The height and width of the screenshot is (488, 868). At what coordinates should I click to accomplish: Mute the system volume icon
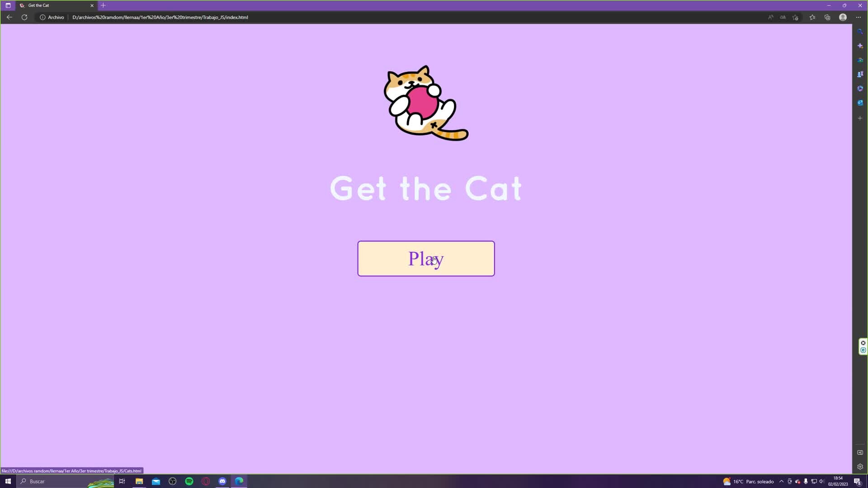pyautogui.click(x=821, y=482)
